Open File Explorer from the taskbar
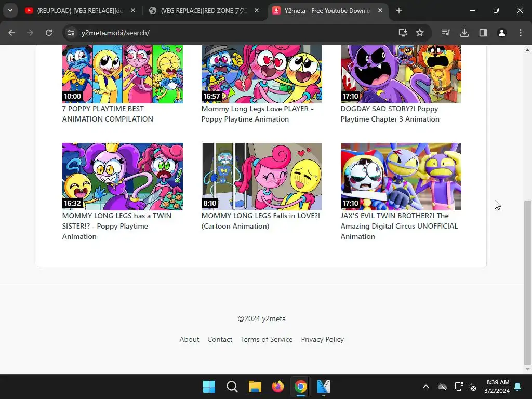532x399 pixels. (x=255, y=387)
